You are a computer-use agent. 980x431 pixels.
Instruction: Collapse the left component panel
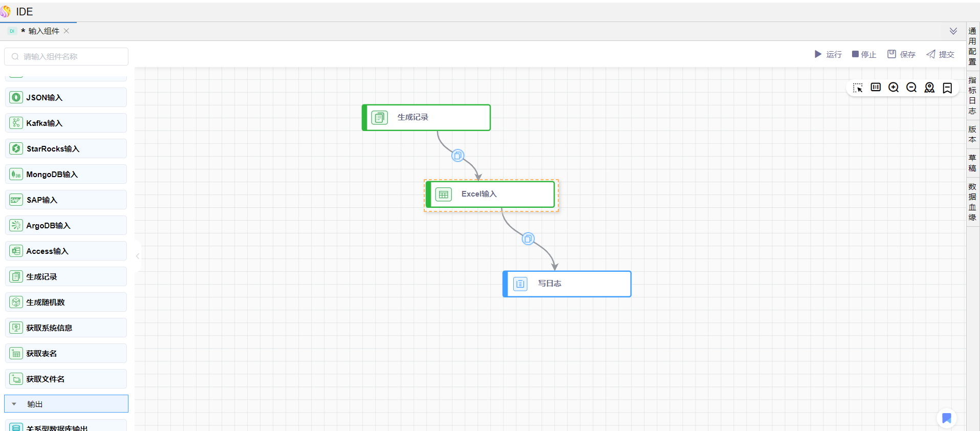[x=138, y=256]
